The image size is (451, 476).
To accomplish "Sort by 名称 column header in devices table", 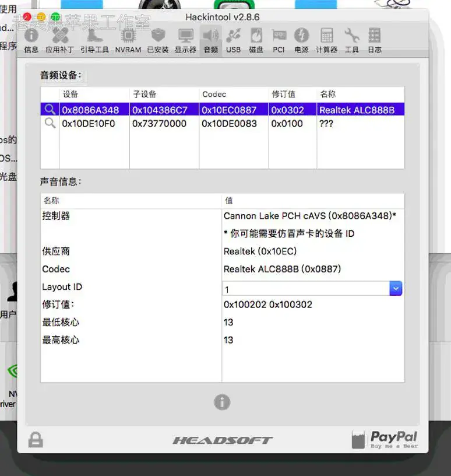I will coord(361,94).
